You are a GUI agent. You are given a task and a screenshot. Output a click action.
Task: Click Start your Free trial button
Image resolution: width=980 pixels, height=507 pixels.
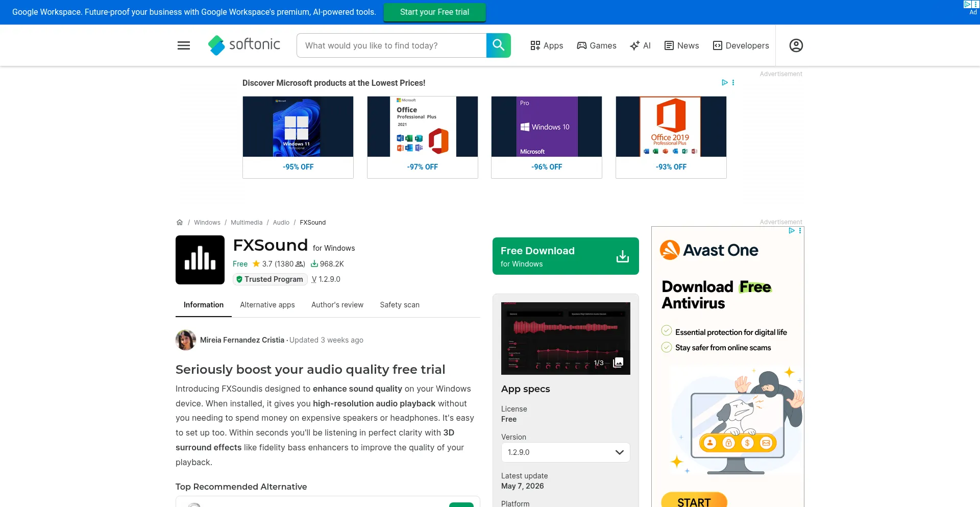(x=434, y=12)
